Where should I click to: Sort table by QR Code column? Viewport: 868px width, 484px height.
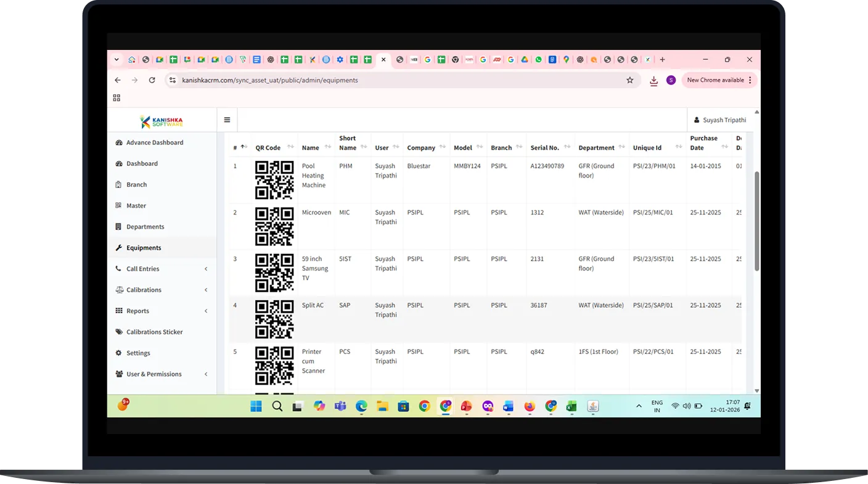[274, 147]
